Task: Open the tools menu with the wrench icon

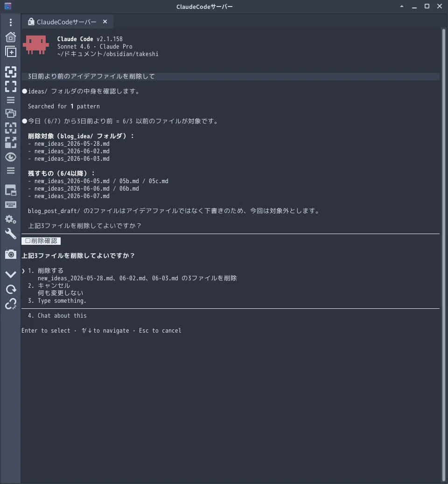Action: tap(10, 234)
